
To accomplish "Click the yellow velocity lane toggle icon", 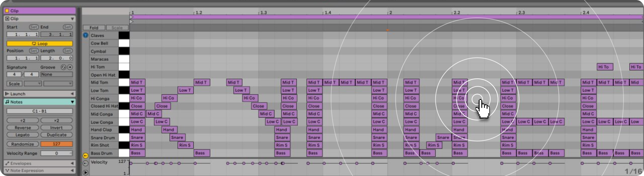I will 86,156.
